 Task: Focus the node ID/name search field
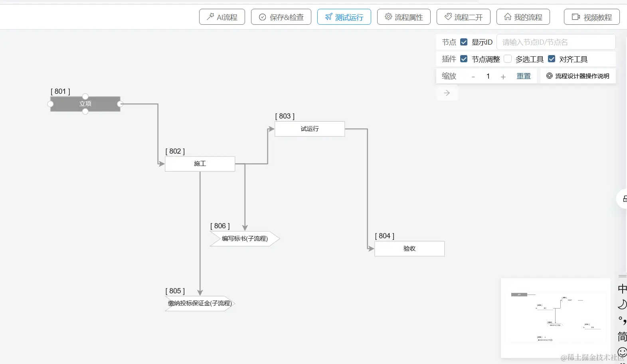[x=556, y=42]
